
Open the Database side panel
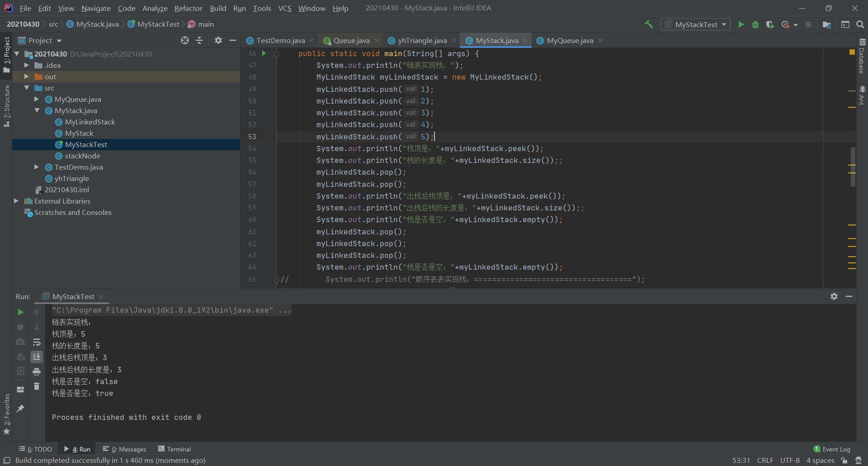point(862,56)
